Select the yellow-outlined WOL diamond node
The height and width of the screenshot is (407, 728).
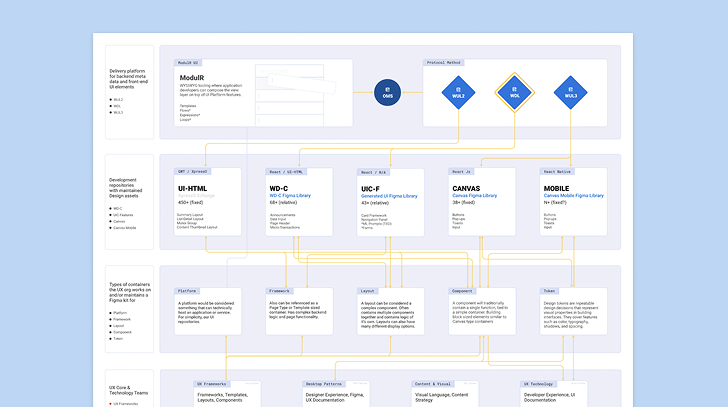[x=515, y=94]
